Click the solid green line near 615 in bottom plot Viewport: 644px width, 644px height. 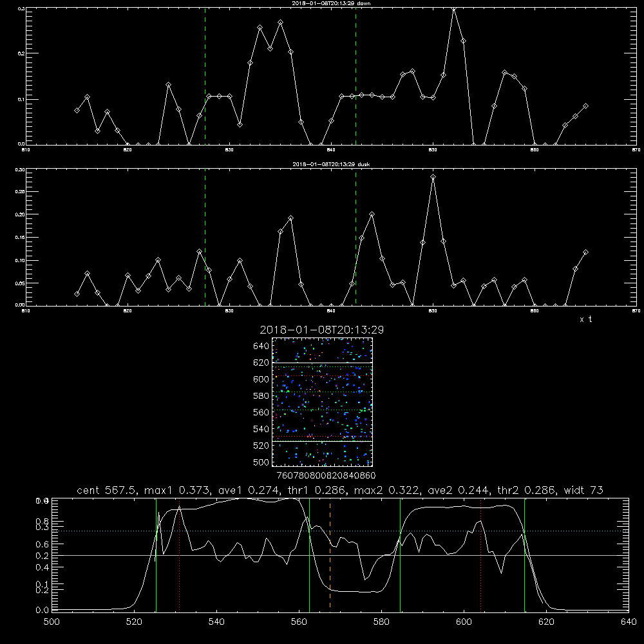(524, 554)
